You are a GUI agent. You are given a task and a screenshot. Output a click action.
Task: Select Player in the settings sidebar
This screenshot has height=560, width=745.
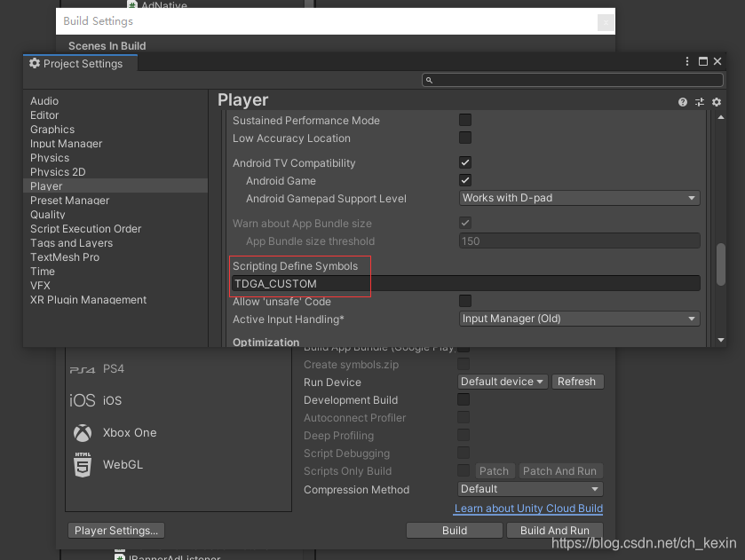coord(115,185)
